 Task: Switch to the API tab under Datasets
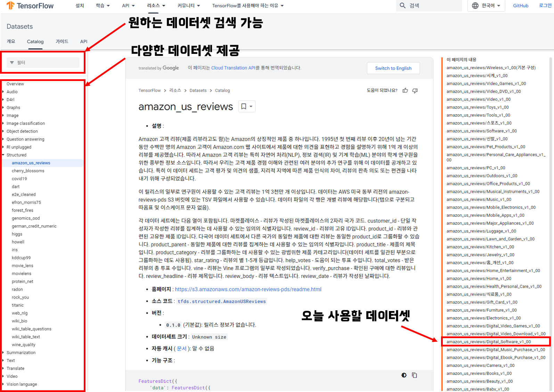84,41
